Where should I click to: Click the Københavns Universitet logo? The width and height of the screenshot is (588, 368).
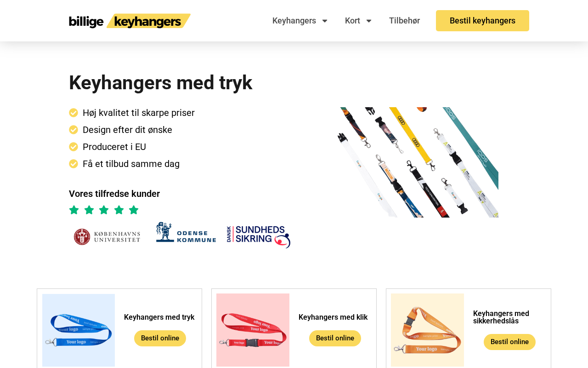(107, 236)
